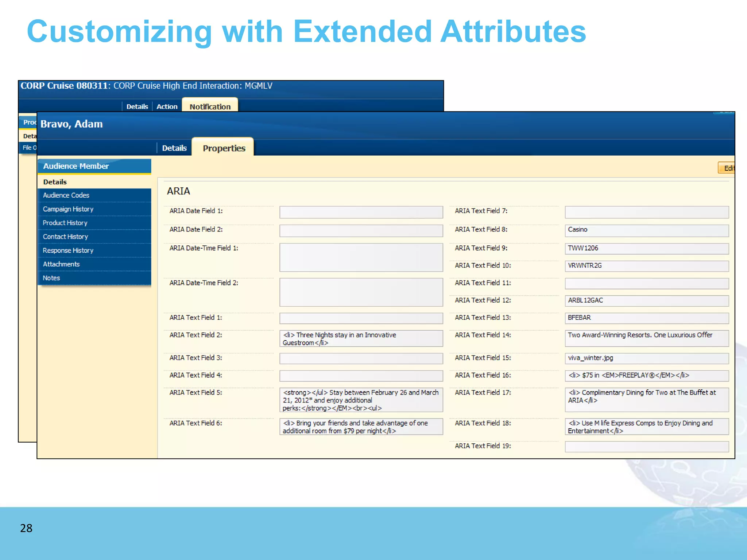
Task: Click ARIA Date Field 1 input
Action: click(361, 212)
